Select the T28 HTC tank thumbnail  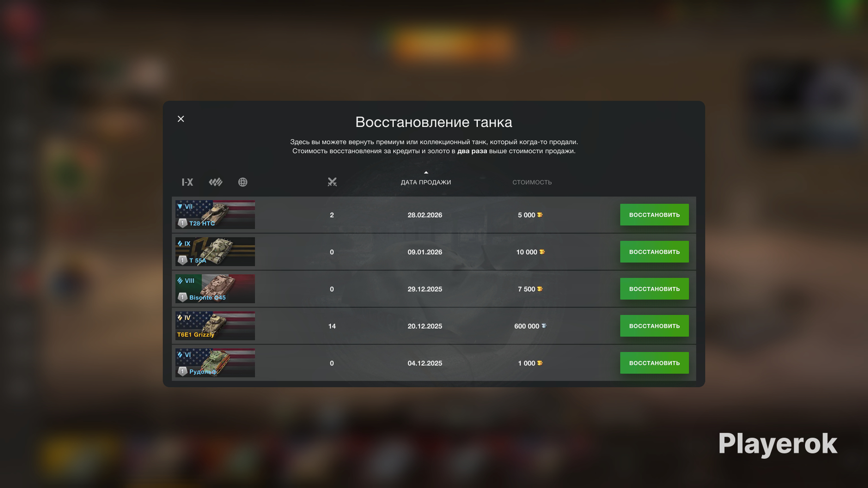coord(215,215)
